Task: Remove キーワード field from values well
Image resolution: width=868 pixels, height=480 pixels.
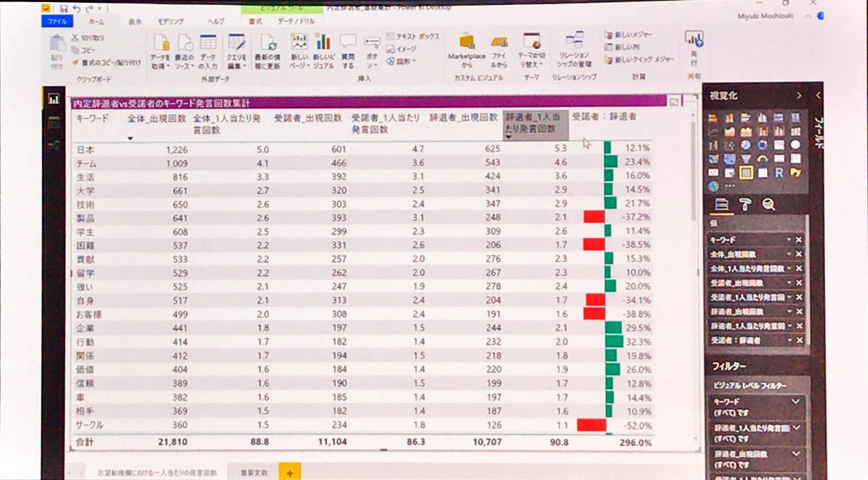Action: (x=799, y=239)
